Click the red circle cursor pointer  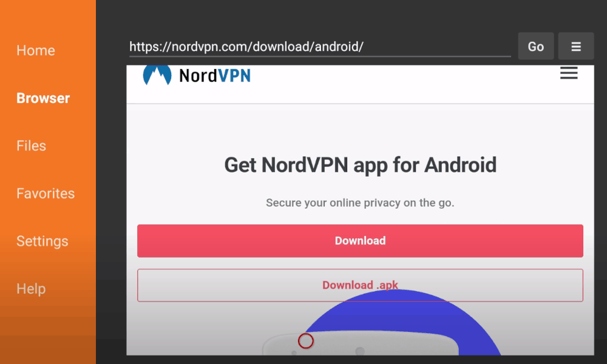[x=305, y=341]
